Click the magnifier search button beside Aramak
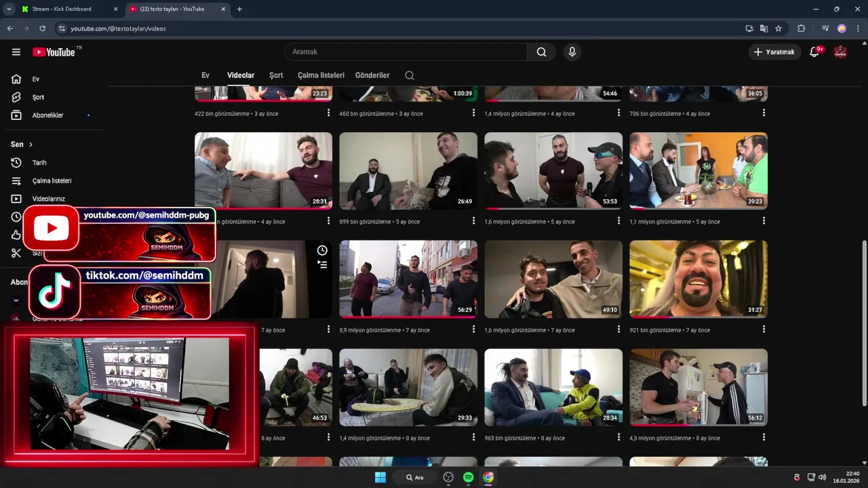 (x=541, y=52)
